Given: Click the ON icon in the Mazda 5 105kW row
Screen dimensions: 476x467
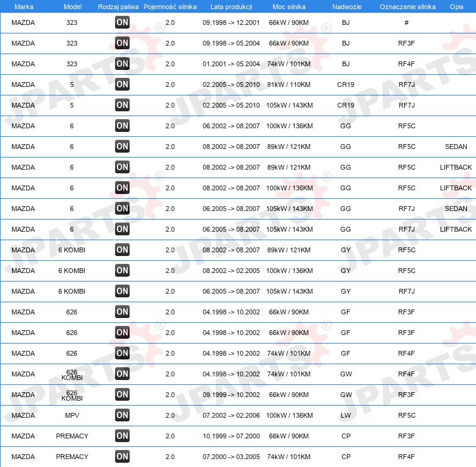Looking at the screenshot, I should (x=122, y=105).
